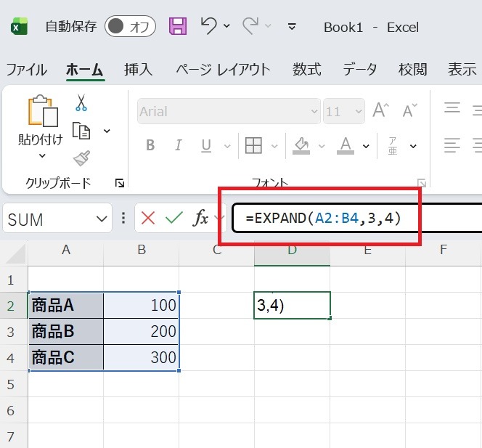Click the Insert Function fx icon
Screen dimensions: 482x448
tap(200, 218)
